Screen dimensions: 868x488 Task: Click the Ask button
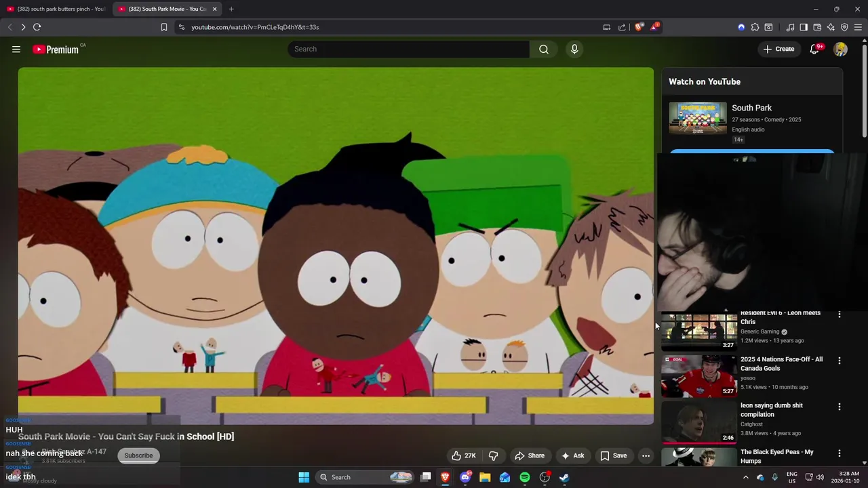point(572,455)
